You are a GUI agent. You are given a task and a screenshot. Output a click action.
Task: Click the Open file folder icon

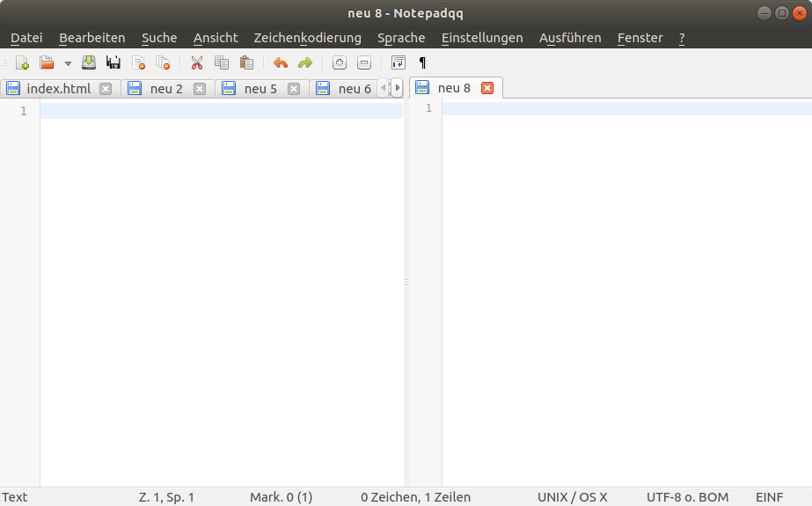click(48, 62)
